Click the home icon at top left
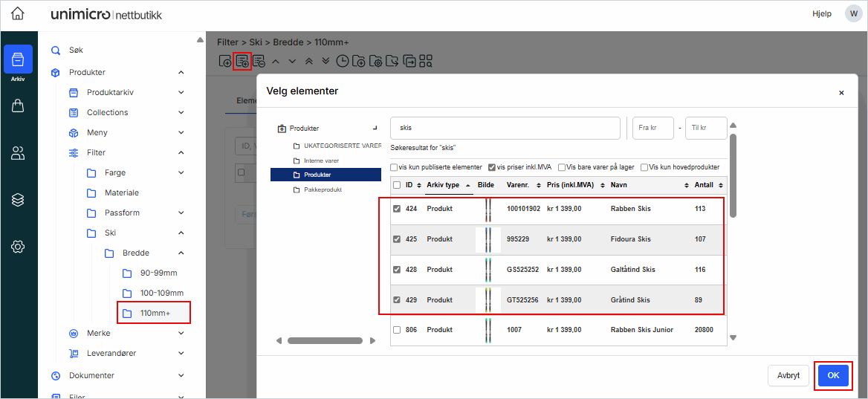Screen dimensions: 868x399 (17, 14)
